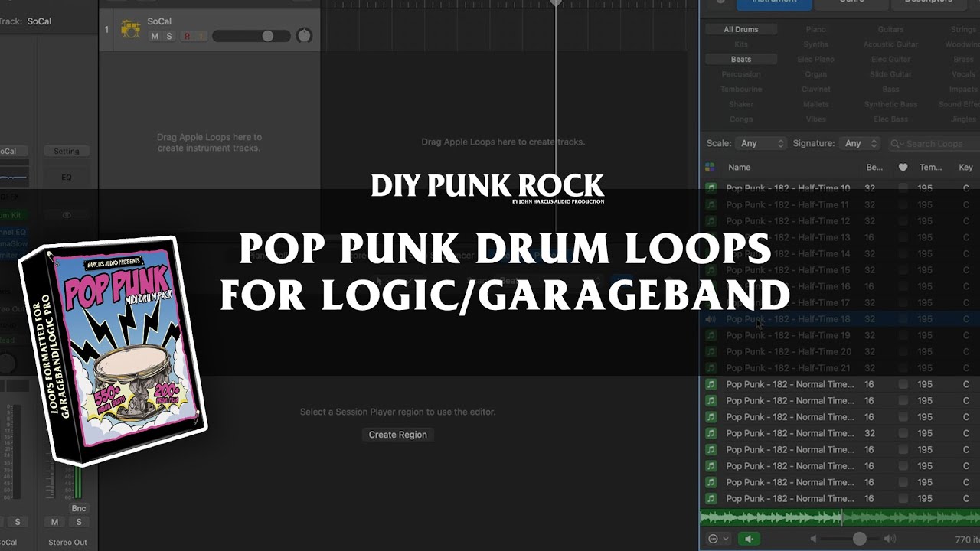
Task: Click the note icon beside Half-Time 10
Action: [x=710, y=187]
